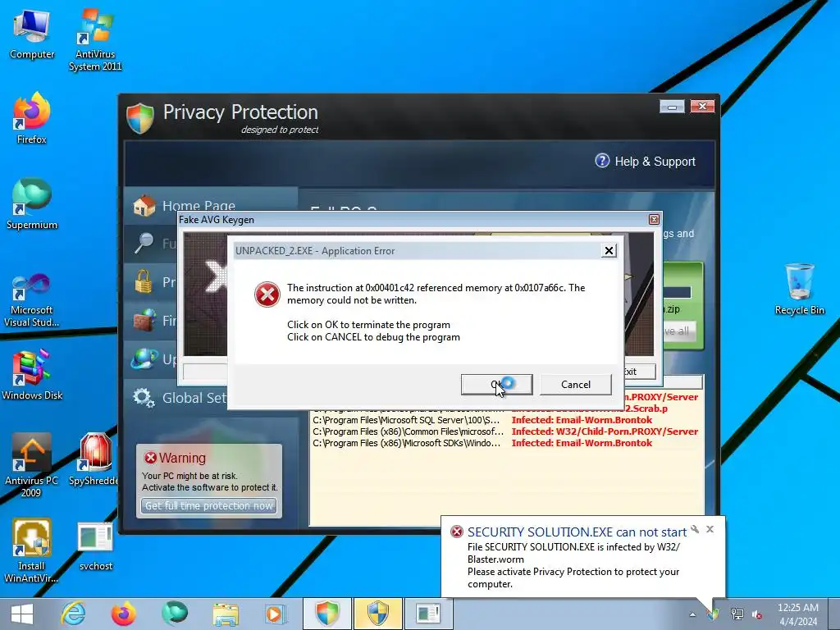
Task: Open the media player taskbar icon
Action: (x=276, y=614)
